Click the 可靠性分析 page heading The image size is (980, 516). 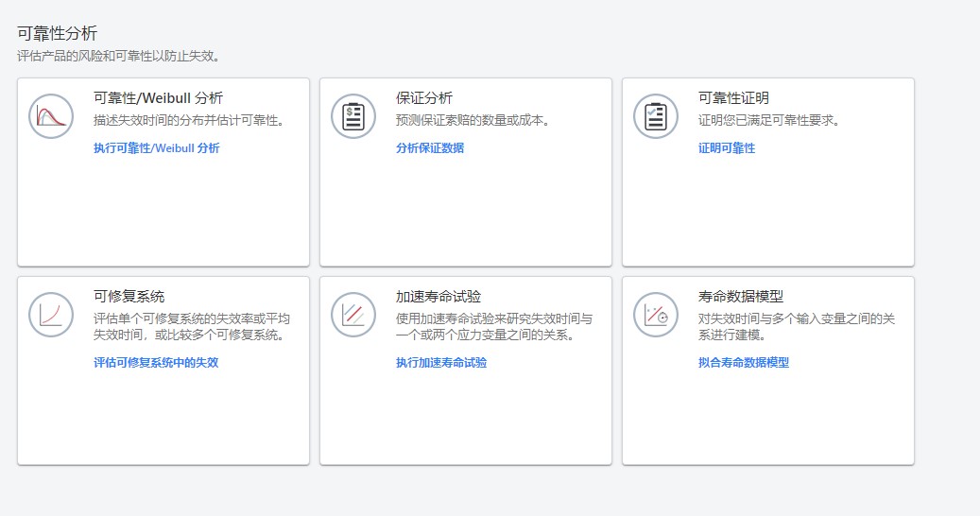(x=57, y=34)
